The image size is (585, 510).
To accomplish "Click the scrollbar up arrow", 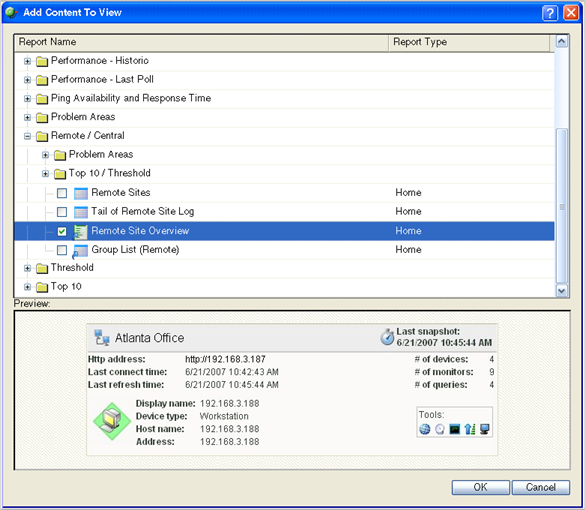I will click(x=562, y=41).
